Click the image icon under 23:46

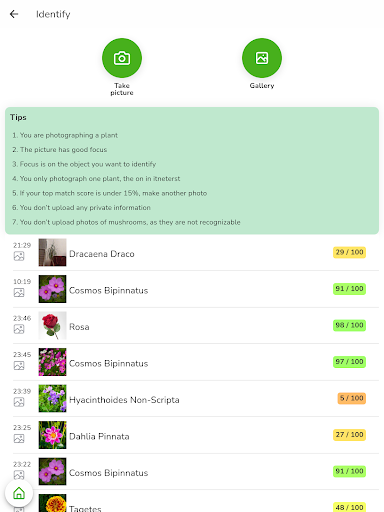pyautogui.click(x=19, y=329)
